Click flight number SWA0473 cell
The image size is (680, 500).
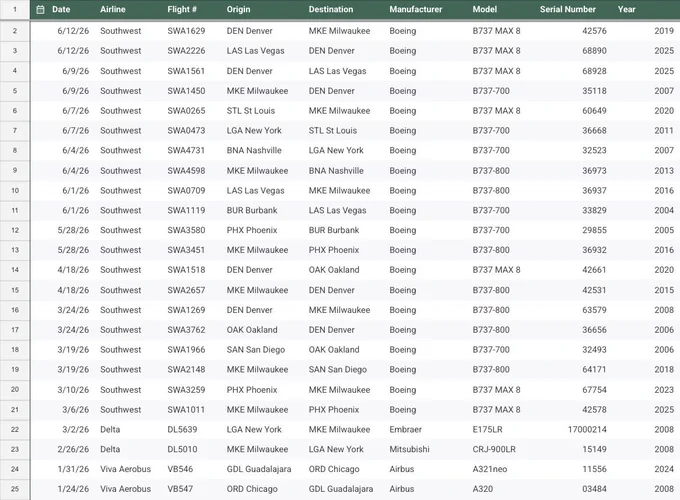(x=186, y=131)
